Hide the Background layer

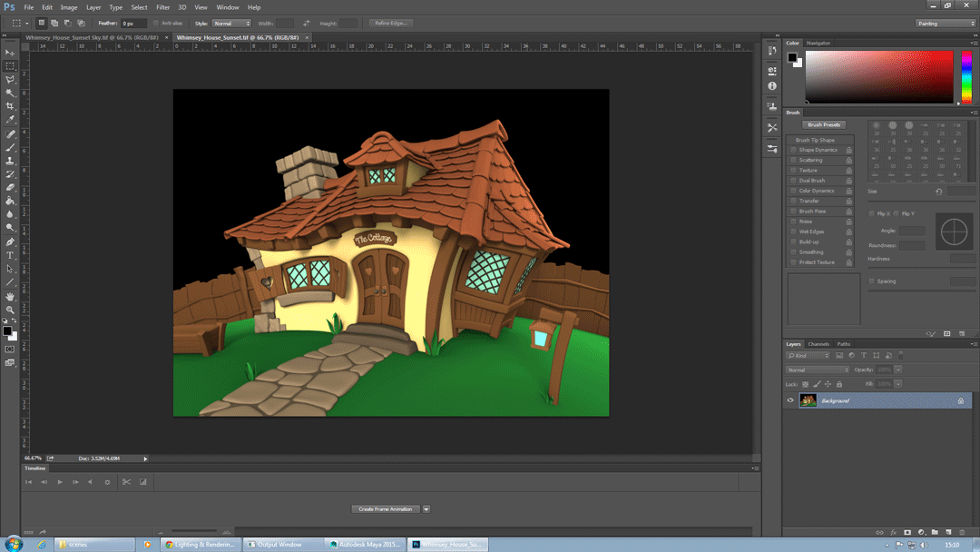click(790, 400)
